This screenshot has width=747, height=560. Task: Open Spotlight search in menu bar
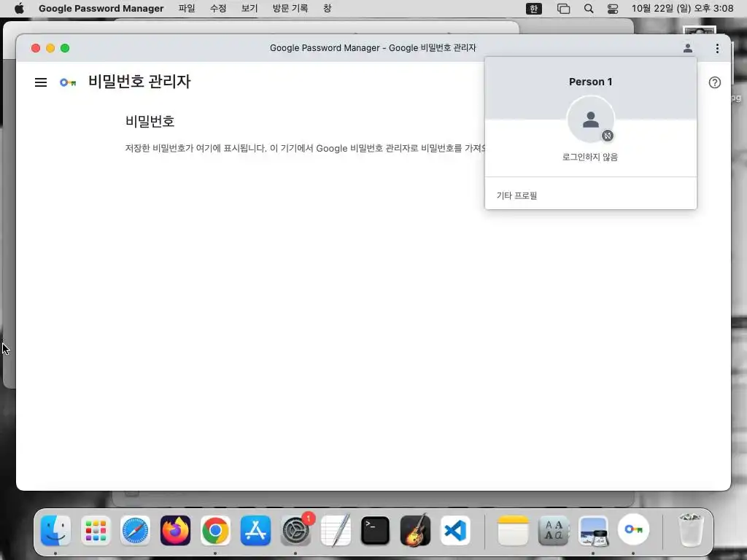point(589,9)
